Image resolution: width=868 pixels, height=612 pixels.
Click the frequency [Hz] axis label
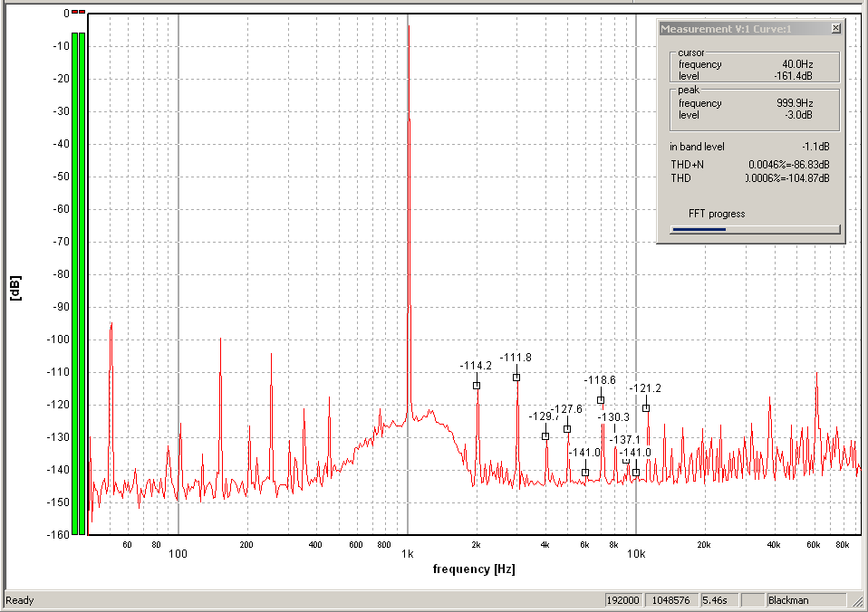pos(473,569)
